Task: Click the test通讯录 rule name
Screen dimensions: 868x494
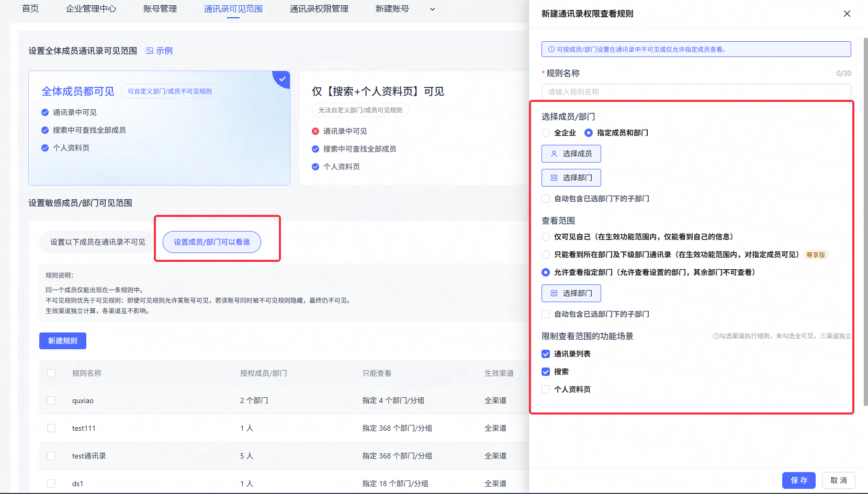Action: tap(89, 456)
